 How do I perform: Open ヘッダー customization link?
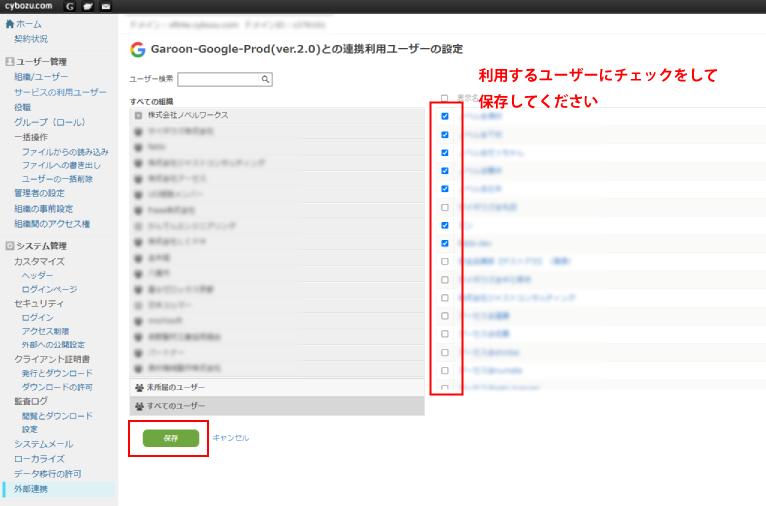click(x=38, y=275)
